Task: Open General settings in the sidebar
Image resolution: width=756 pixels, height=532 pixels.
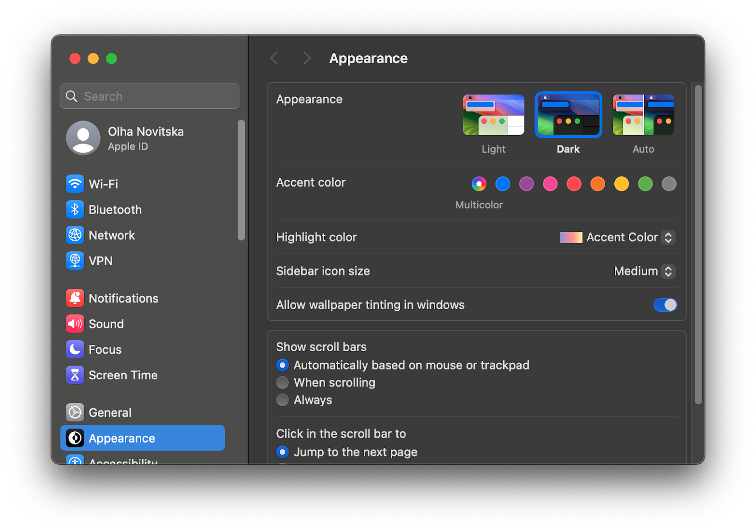Action: point(110,412)
